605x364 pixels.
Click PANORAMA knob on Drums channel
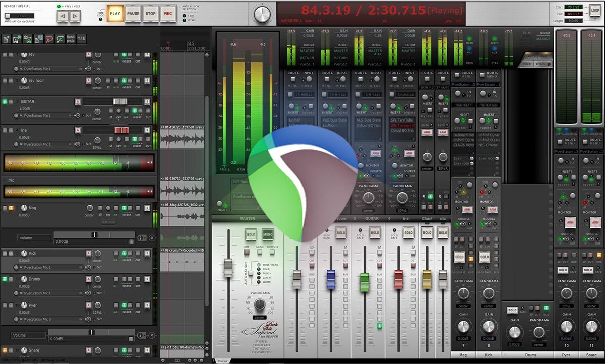[539, 332]
